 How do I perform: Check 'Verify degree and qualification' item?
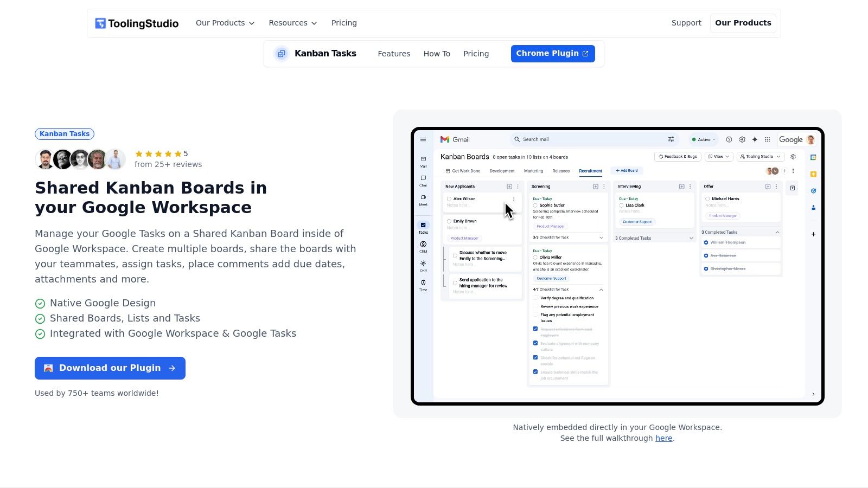point(535,298)
